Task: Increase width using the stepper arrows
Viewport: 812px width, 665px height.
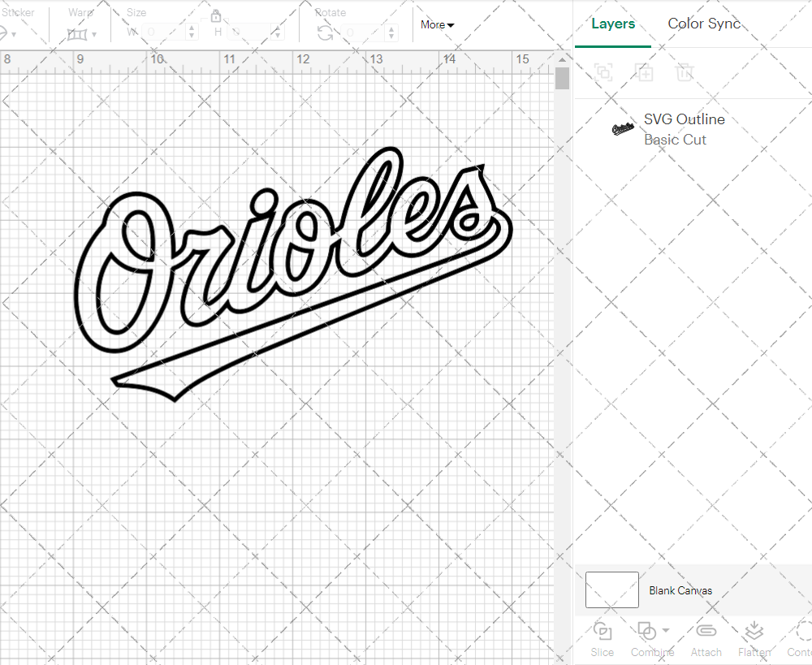Action: (192, 28)
